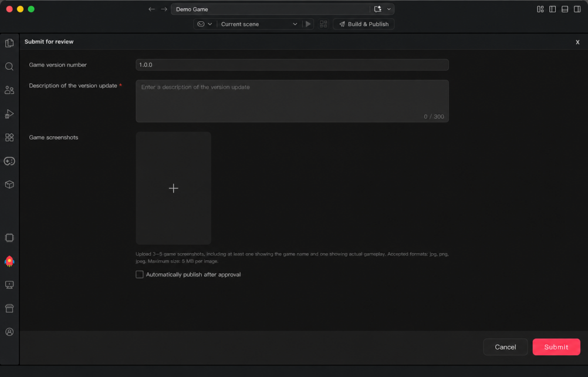The height and width of the screenshot is (377, 588).
Task: Submit the game for review
Action: point(556,347)
